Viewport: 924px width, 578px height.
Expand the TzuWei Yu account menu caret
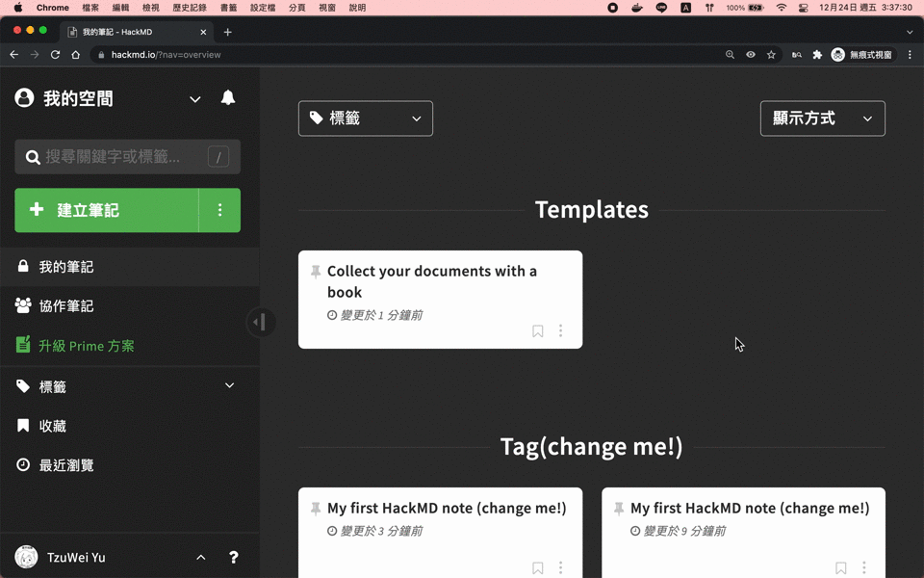tap(201, 558)
